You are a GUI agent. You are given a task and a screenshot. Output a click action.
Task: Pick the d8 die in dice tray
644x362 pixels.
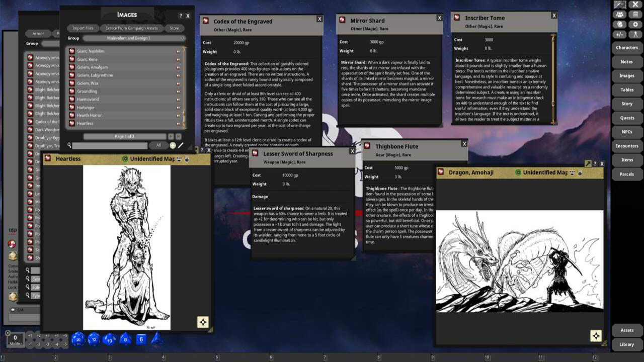(125, 339)
